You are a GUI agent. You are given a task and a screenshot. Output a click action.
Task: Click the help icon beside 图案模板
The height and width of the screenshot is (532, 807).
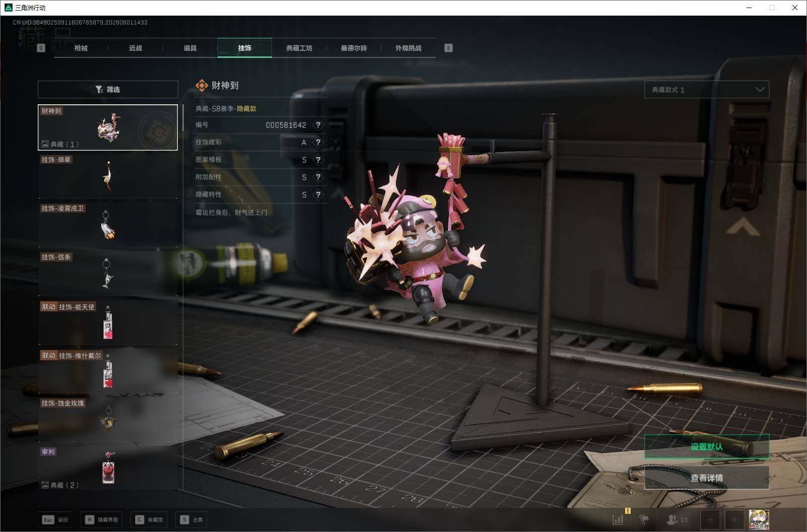point(318,160)
